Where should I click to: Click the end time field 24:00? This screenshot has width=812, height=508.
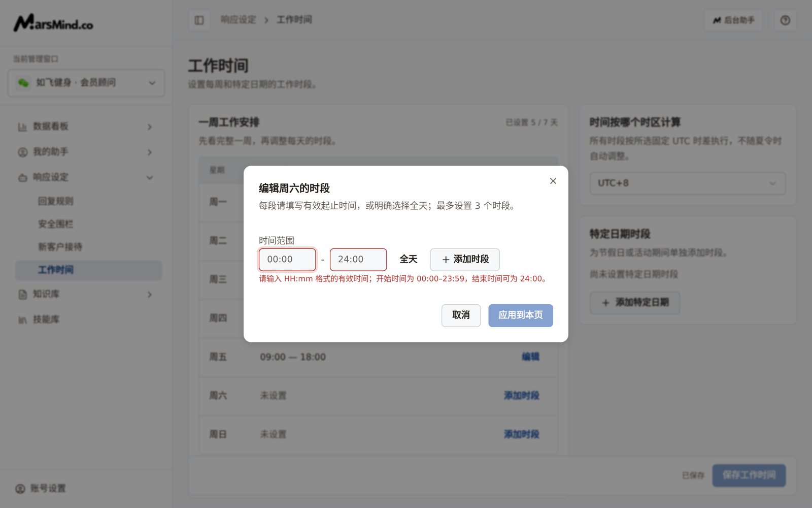(358, 260)
